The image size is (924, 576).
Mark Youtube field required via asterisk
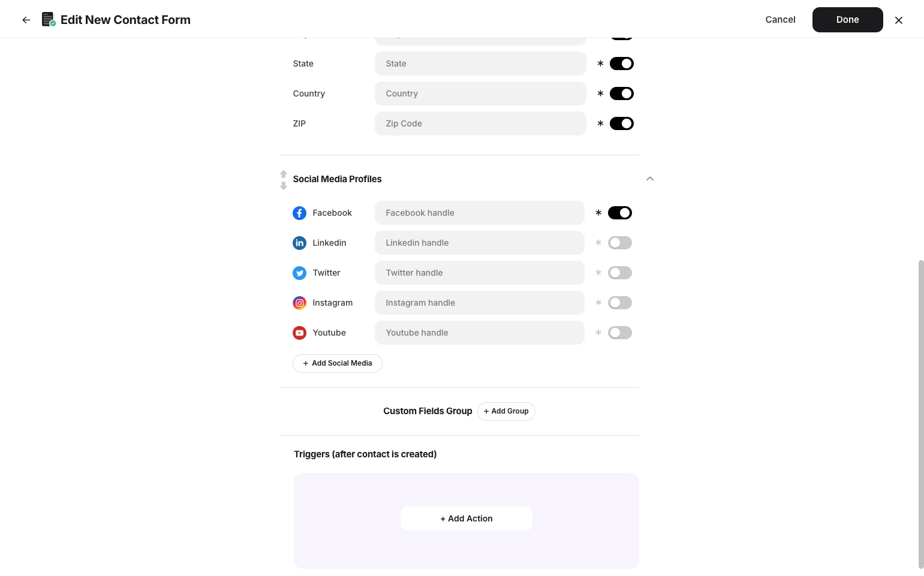click(598, 333)
